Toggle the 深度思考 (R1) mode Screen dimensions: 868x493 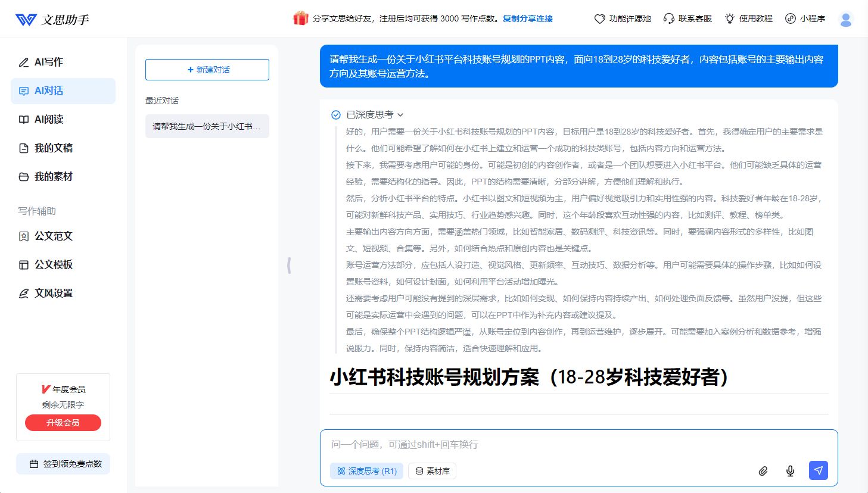[x=367, y=471]
